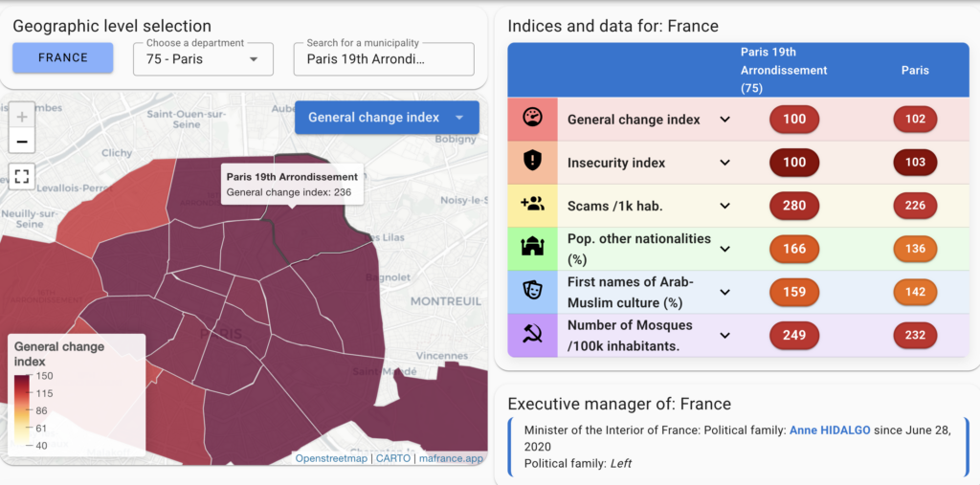Open the General change index map dropdown
The height and width of the screenshot is (485, 980).
point(387,118)
